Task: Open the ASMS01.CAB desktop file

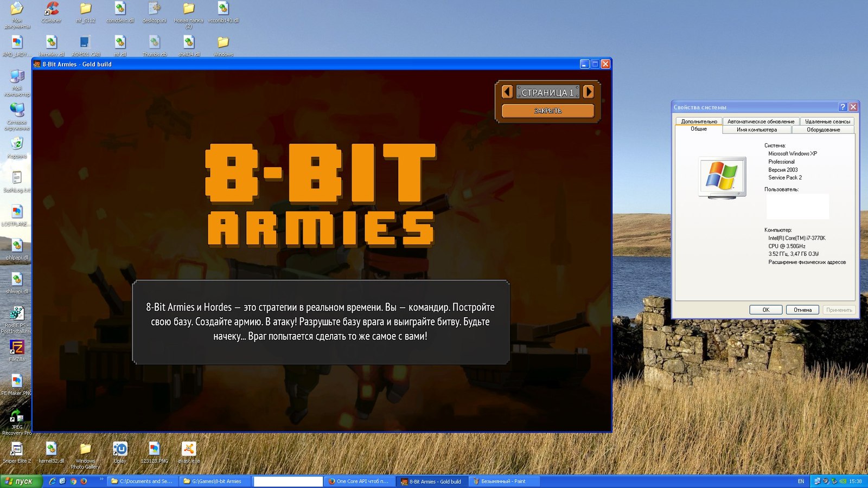Action: (x=84, y=42)
